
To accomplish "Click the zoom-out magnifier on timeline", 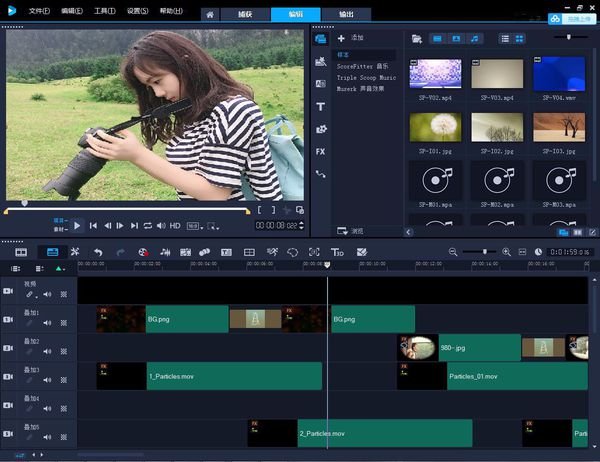I will 453,252.
